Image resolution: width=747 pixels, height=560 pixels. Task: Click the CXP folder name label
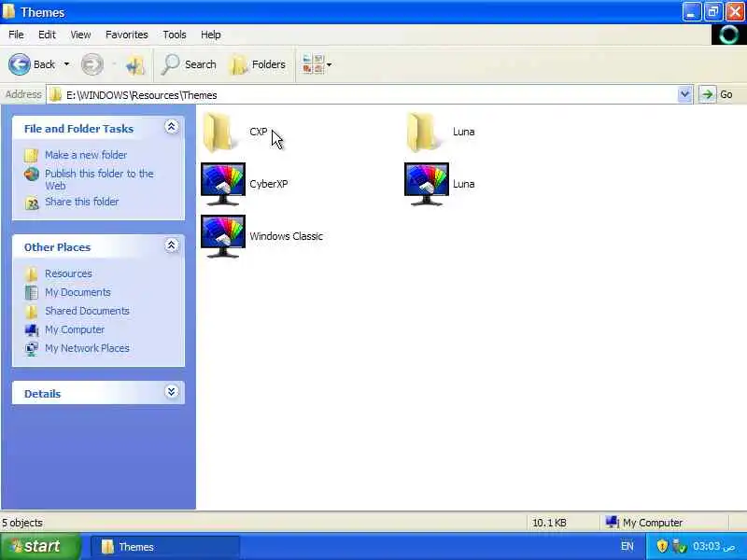coord(259,132)
